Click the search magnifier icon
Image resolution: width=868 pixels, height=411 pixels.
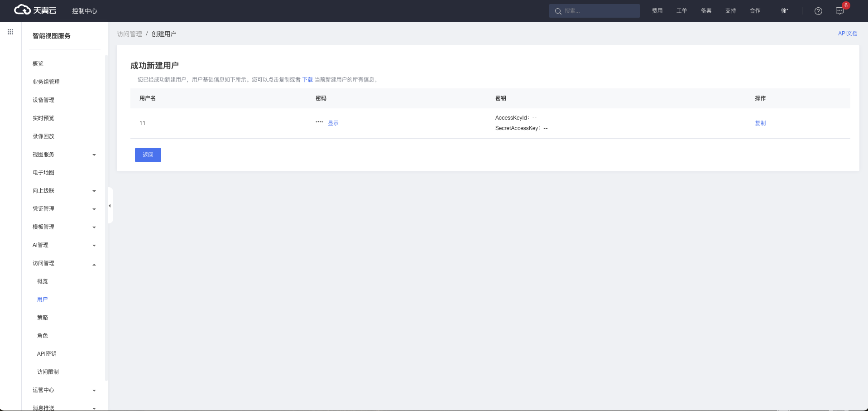[x=558, y=11]
